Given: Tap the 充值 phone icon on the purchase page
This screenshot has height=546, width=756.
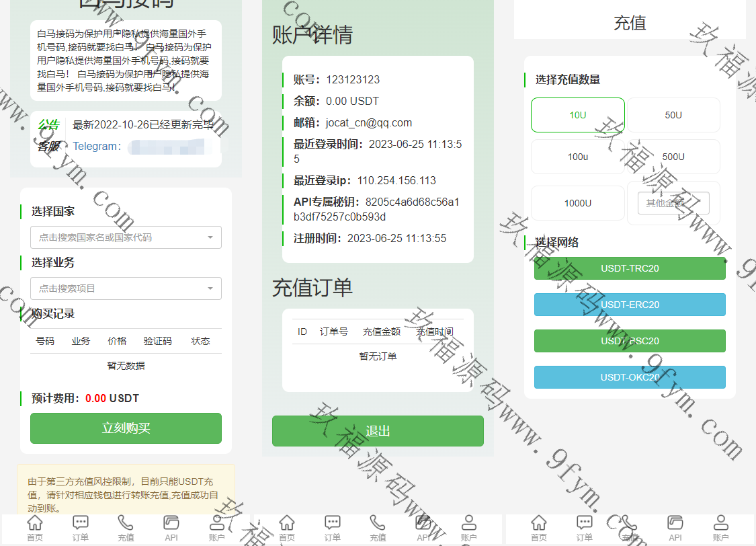Looking at the screenshot, I should click(x=126, y=523).
